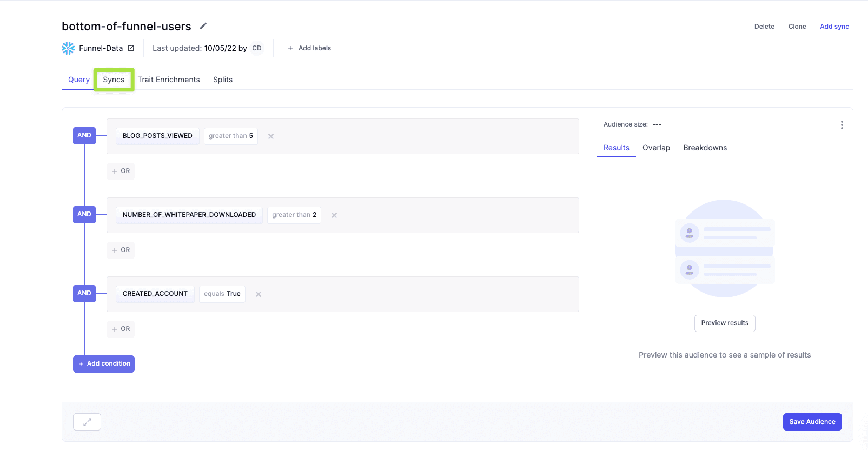Image resolution: width=868 pixels, height=450 pixels.
Task: Open the 'equals True' value dropdown
Action: 222,294
